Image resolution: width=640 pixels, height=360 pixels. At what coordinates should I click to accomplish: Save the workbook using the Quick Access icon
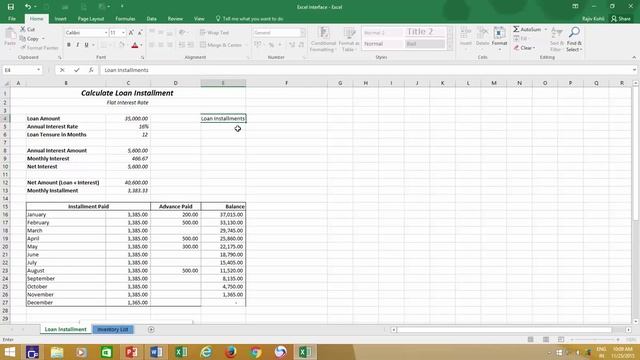(x=11, y=7)
